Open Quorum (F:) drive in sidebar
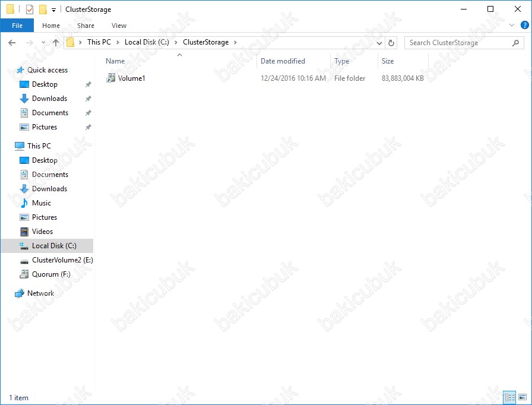Image resolution: width=532 pixels, height=405 pixels. pyautogui.click(x=51, y=274)
